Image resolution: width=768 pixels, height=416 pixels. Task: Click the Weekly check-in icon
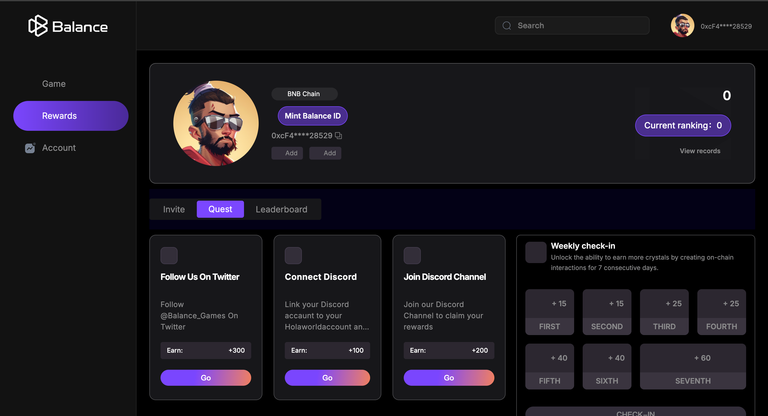pos(536,252)
